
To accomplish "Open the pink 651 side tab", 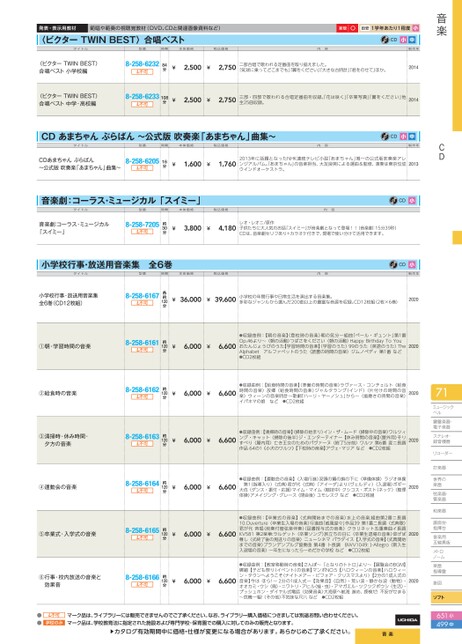I will coord(446,616).
